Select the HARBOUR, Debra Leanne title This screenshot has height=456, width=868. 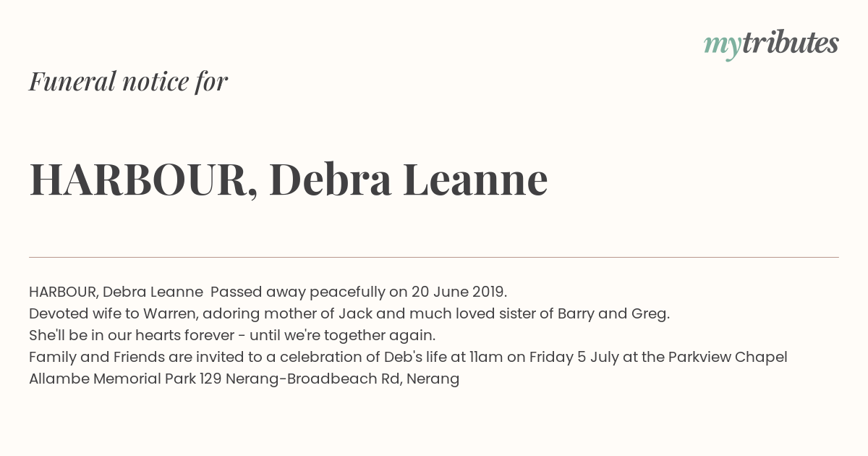click(289, 180)
